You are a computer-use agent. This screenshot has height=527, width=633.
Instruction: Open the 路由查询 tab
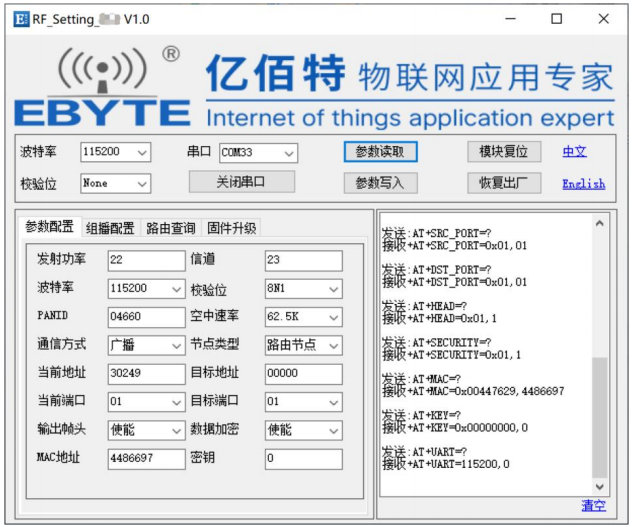[x=170, y=228]
